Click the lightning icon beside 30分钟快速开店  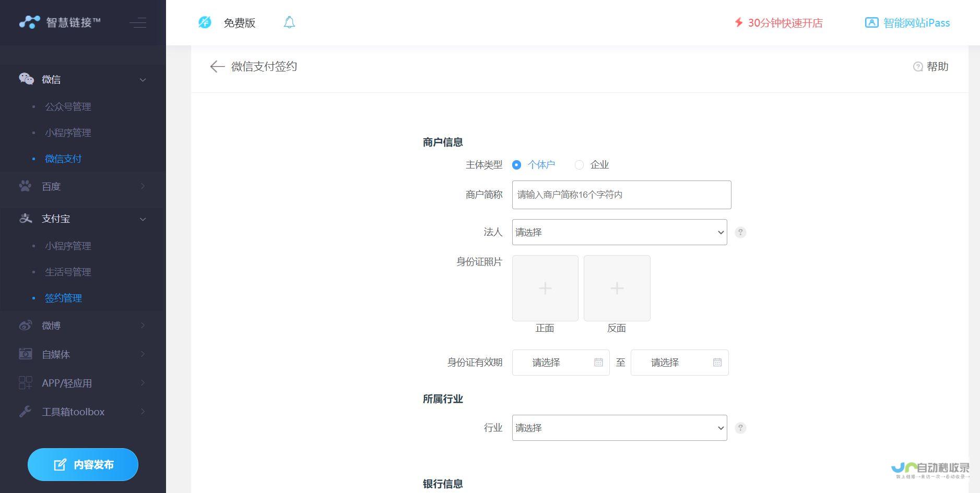[x=739, y=22]
